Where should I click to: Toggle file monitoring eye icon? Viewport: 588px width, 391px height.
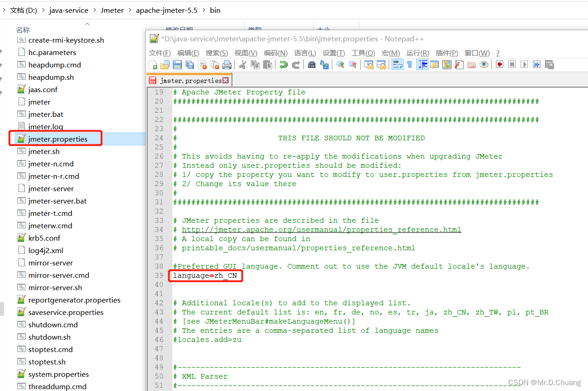point(484,65)
